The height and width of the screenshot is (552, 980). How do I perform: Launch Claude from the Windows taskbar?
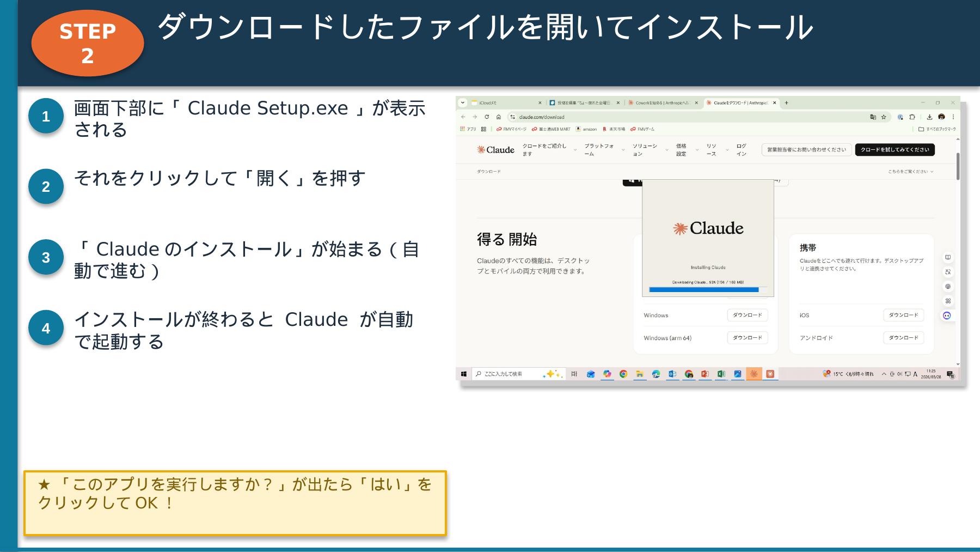tap(754, 375)
